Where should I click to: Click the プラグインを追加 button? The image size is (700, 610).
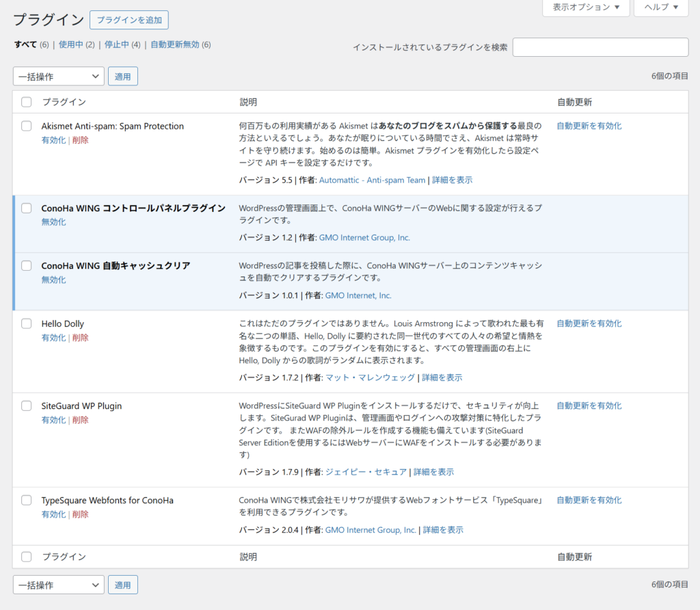pyautogui.click(x=129, y=20)
